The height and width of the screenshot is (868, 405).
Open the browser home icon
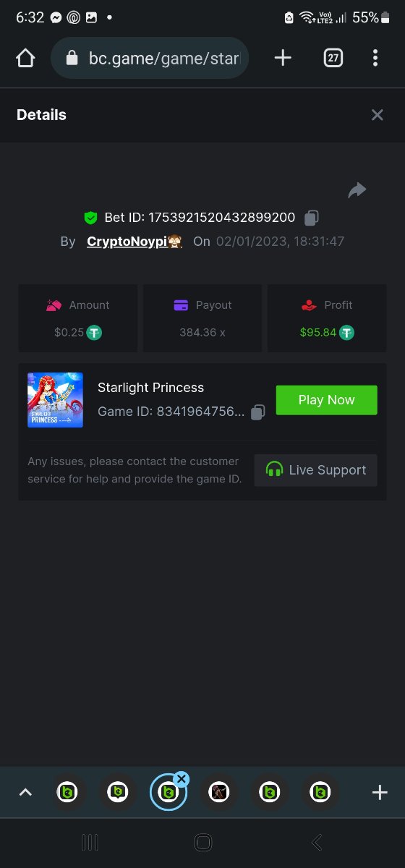click(25, 58)
